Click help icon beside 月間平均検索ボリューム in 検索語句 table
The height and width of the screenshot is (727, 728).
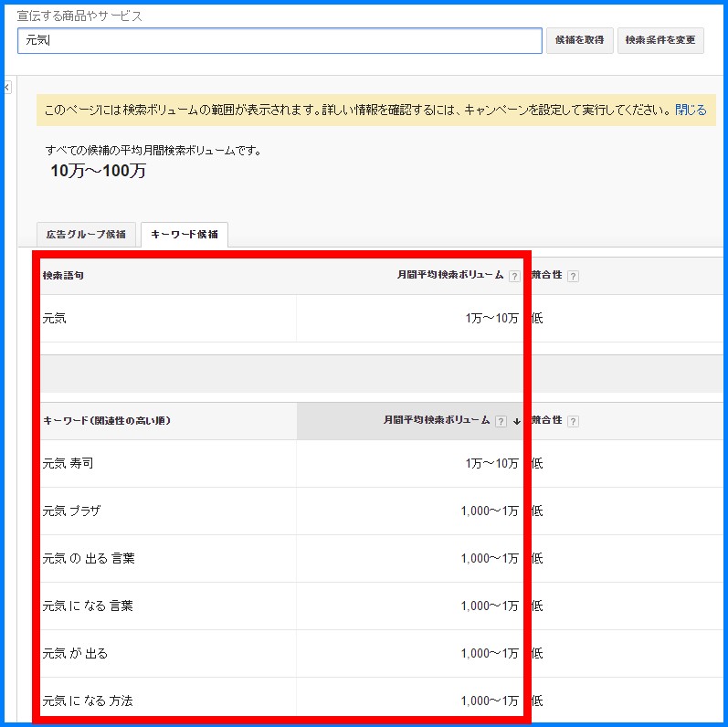pos(514,276)
